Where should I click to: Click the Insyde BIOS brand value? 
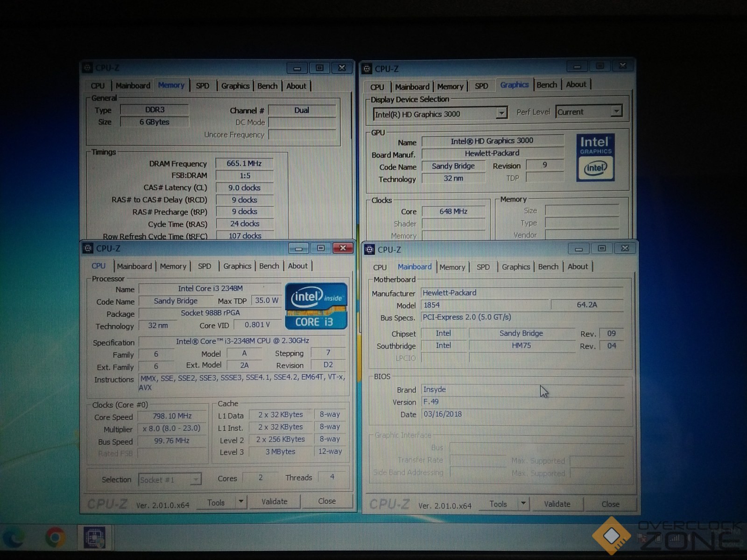523,389
